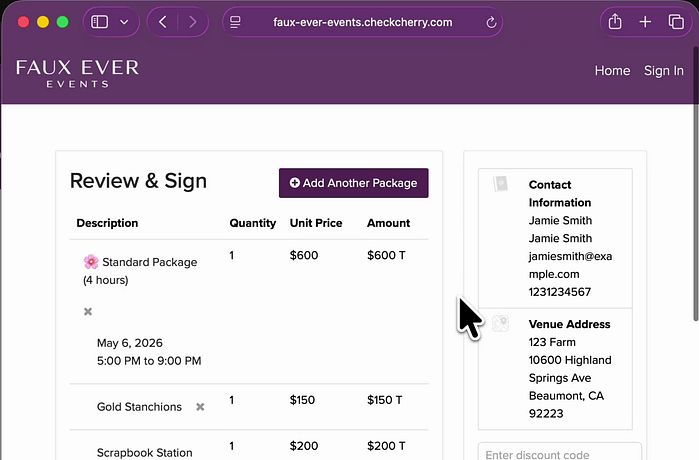Go back to the previous page

[163, 22]
